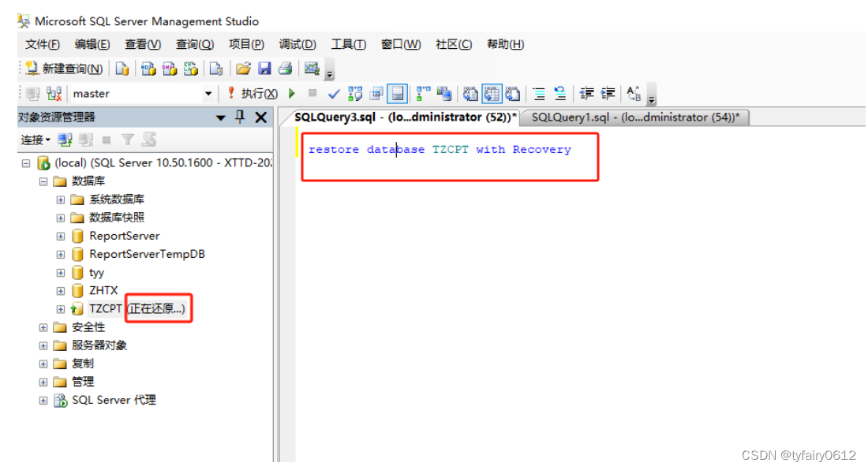This screenshot has height=470, width=868.
Task: Select the Filter icon in Object Explorer
Action: click(126, 140)
